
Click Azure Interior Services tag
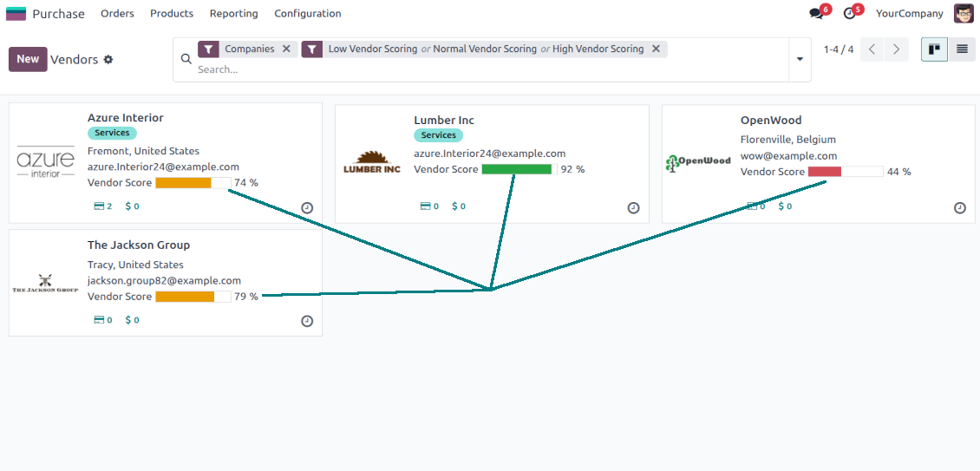(x=112, y=133)
